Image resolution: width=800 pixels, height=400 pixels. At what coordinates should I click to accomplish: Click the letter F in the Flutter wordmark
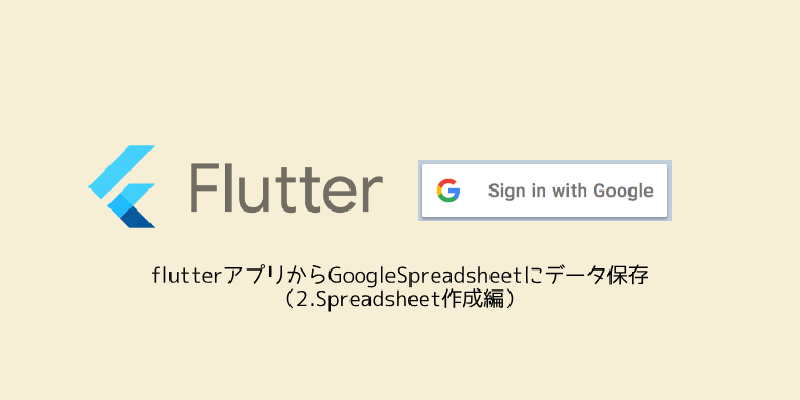pos(207,187)
